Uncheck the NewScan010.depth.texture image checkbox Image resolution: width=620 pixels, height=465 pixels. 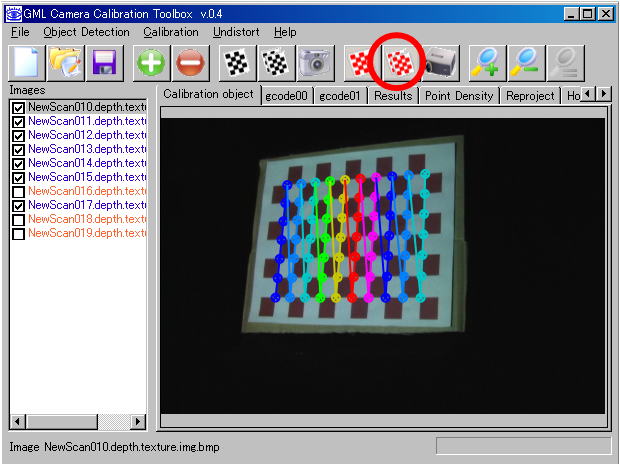point(18,107)
